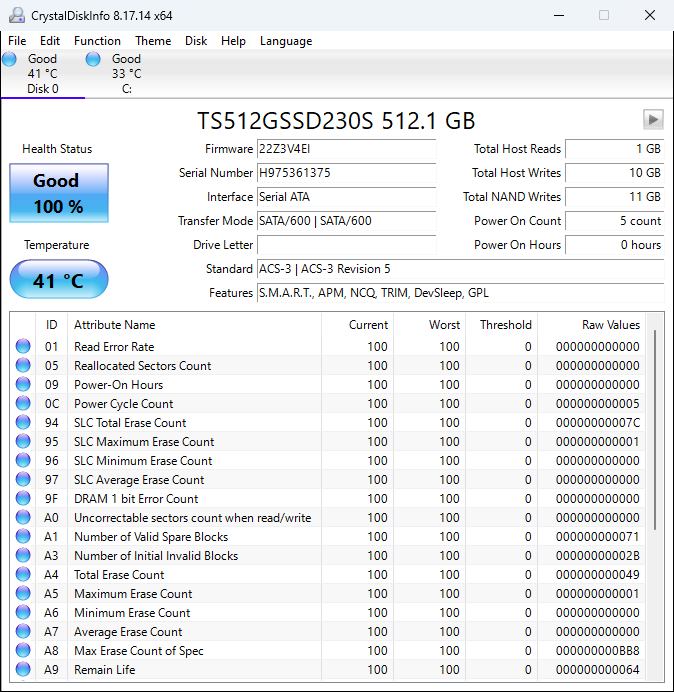Viewport: 674px width, 692px height.
Task: Click the CrystalDiskInfo app icon in title bar
Action: click(16, 15)
